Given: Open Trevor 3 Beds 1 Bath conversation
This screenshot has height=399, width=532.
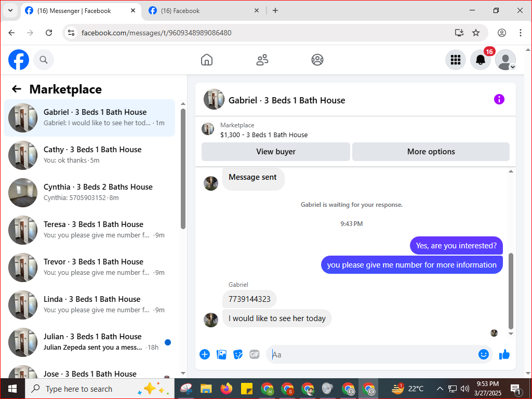Looking at the screenshot, I should point(89,267).
